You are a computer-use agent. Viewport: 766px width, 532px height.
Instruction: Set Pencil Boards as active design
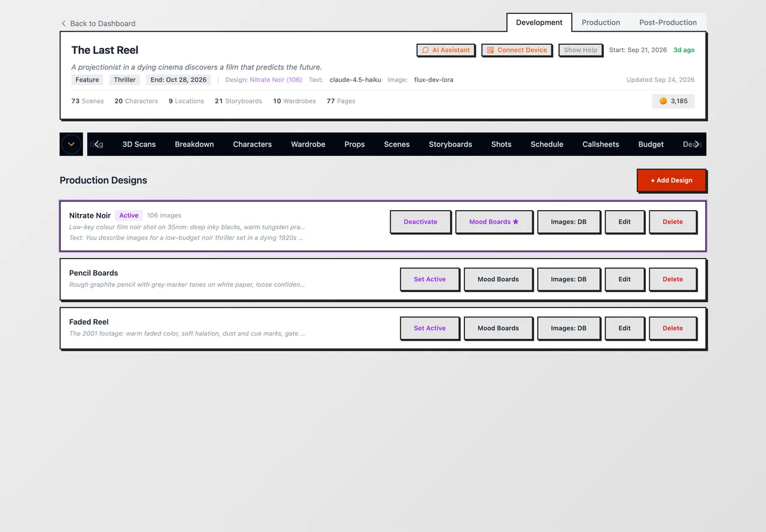(x=430, y=279)
